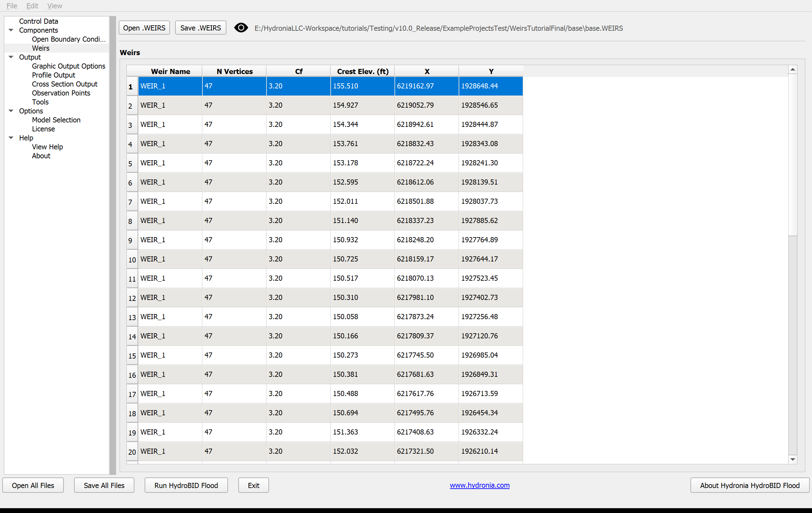Open Model Selection panel

click(56, 120)
